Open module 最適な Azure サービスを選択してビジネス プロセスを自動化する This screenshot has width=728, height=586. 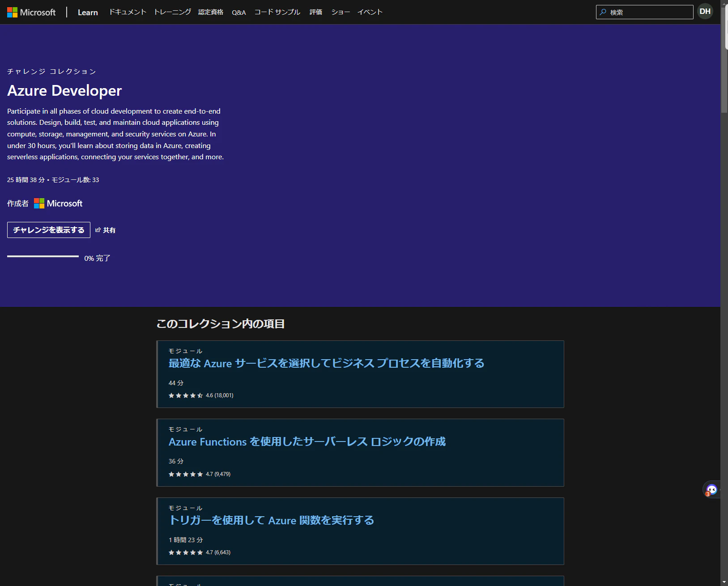(326, 363)
